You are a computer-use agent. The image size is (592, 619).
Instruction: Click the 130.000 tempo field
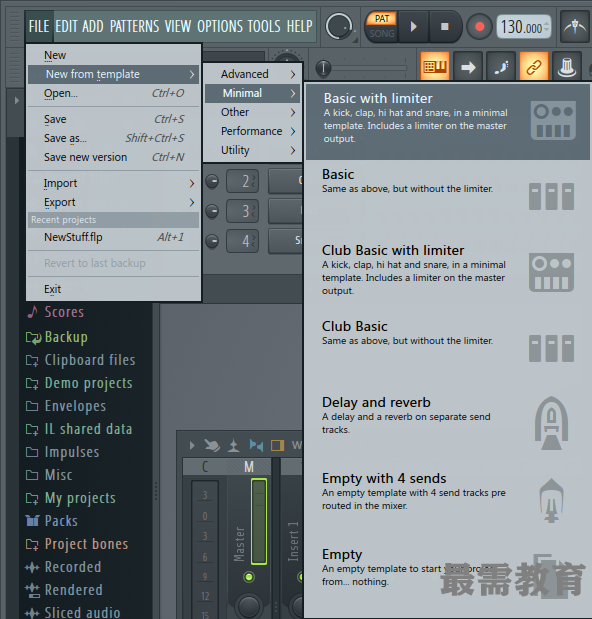coord(523,27)
